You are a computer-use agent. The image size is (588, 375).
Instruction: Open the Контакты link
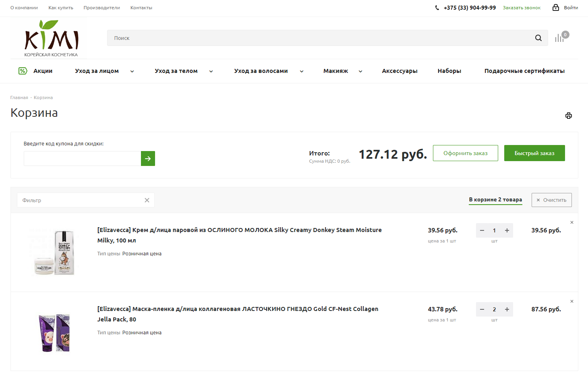[x=141, y=8]
